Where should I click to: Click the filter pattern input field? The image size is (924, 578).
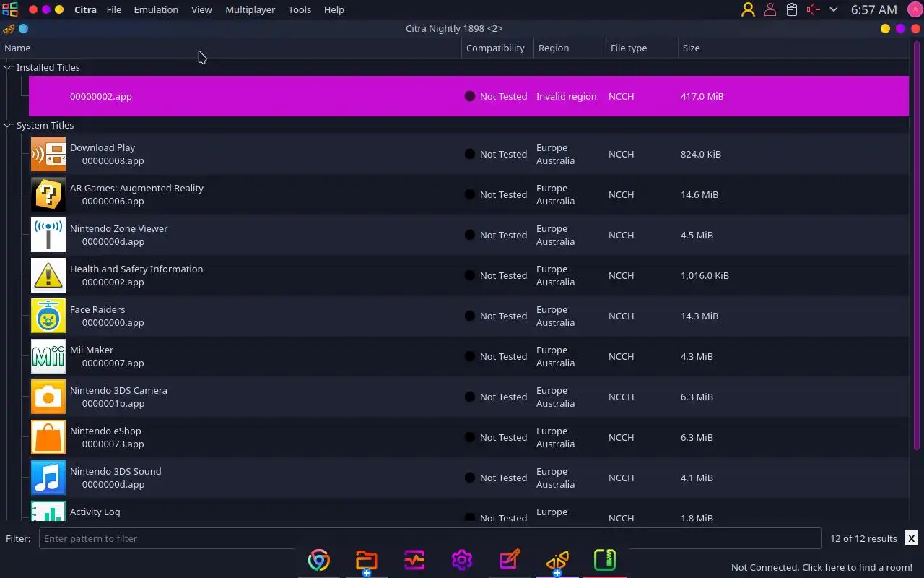pos(430,538)
